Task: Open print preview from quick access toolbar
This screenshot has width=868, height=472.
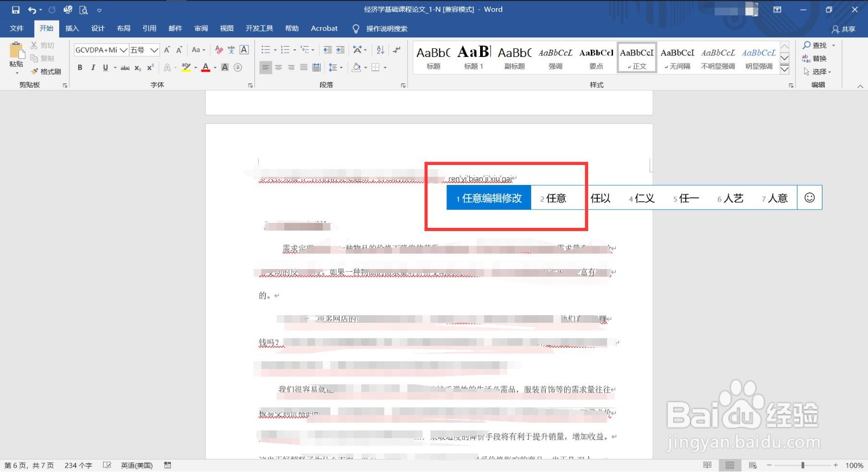Action: pos(83,10)
